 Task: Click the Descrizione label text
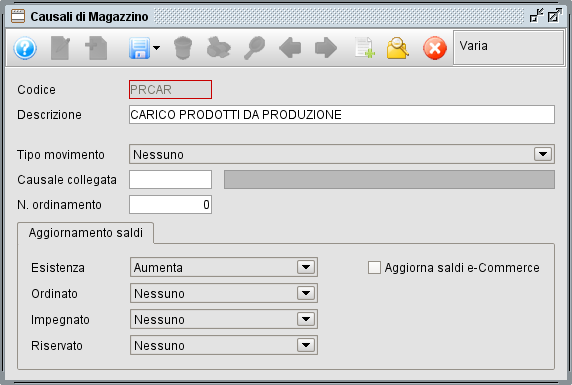coord(49,115)
